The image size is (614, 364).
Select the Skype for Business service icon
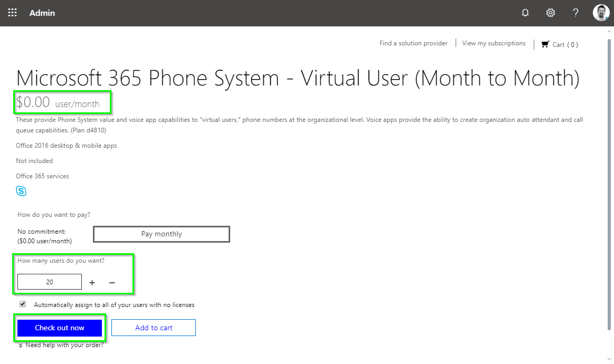pyautogui.click(x=21, y=190)
